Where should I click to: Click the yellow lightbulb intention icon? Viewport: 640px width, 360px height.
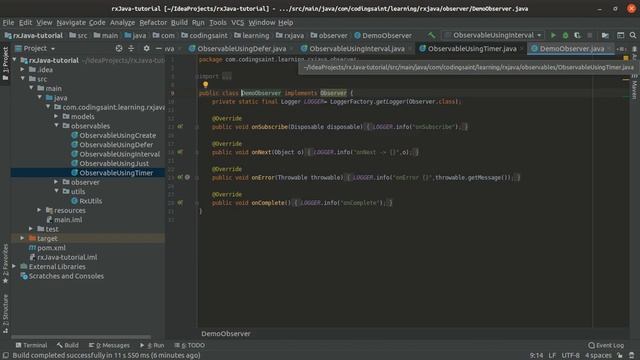click(x=205, y=84)
